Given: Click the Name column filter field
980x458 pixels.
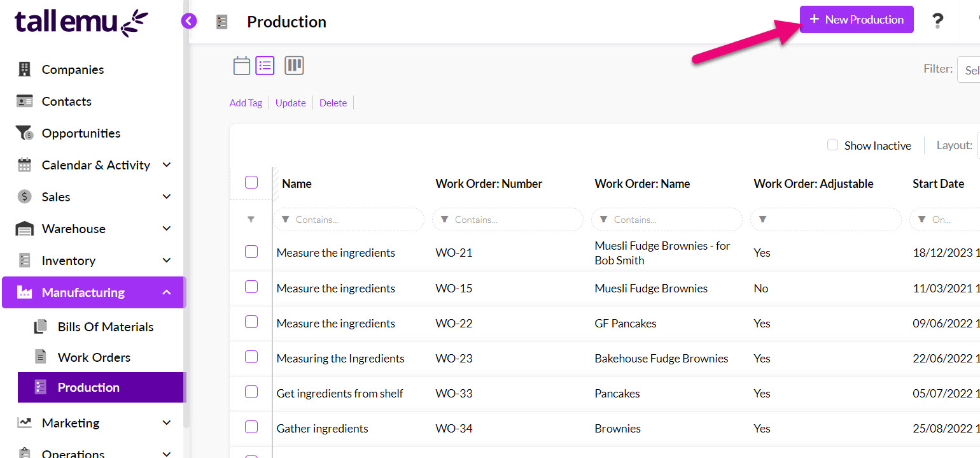Looking at the screenshot, I should point(349,220).
